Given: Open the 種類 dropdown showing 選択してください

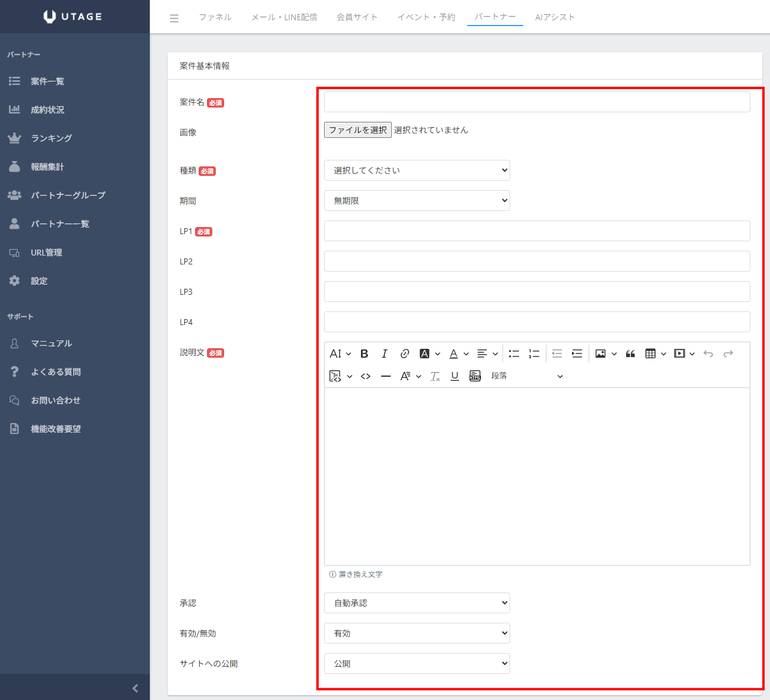Looking at the screenshot, I should click(417, 171).
